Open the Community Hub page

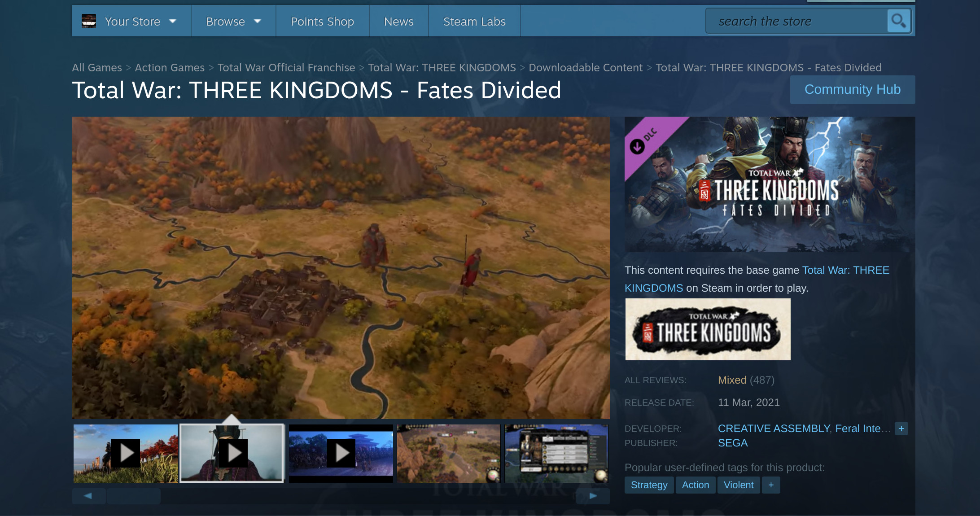pyautogui.click(x=852, y=89)
